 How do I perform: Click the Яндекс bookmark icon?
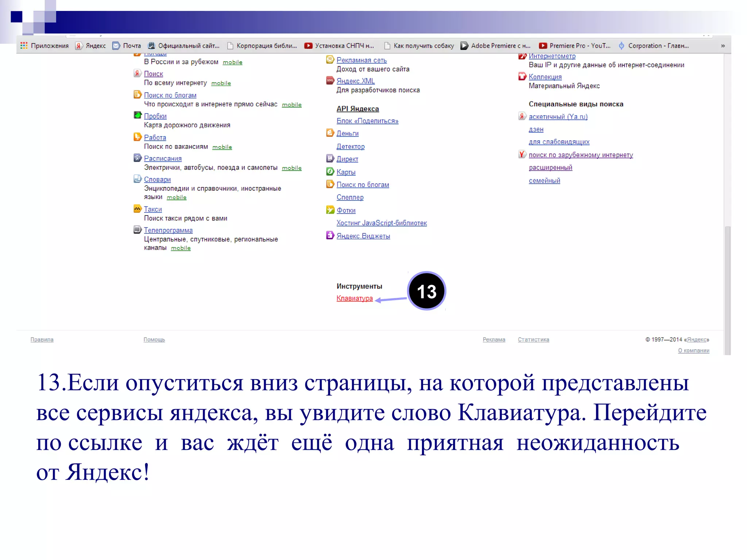point(78,46)
